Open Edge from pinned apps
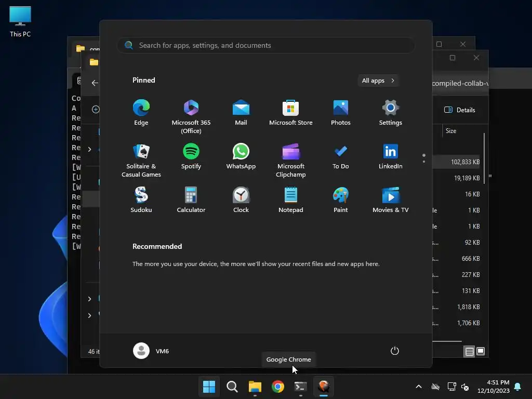Screen dimensions: 532x399 [141, 112]
